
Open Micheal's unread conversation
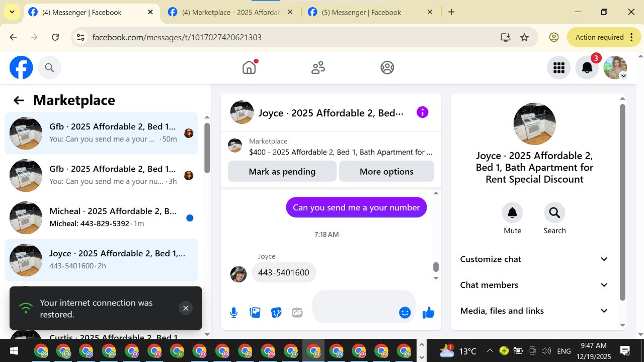point(101,218)
